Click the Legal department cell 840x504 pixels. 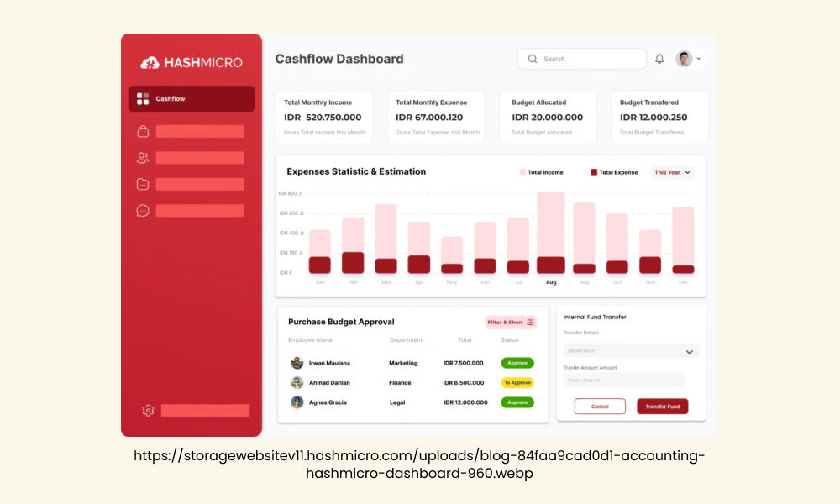[x=397, y=402]
